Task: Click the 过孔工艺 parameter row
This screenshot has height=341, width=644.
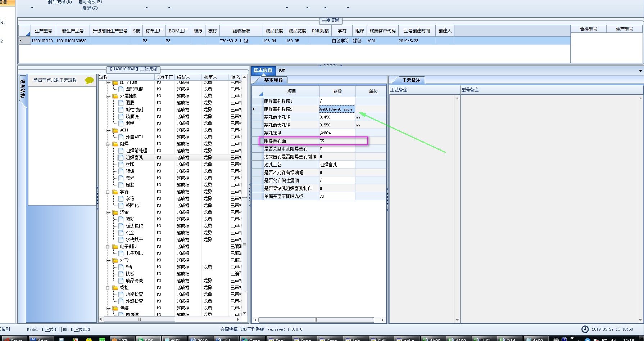Action: [x=319, y=165]
